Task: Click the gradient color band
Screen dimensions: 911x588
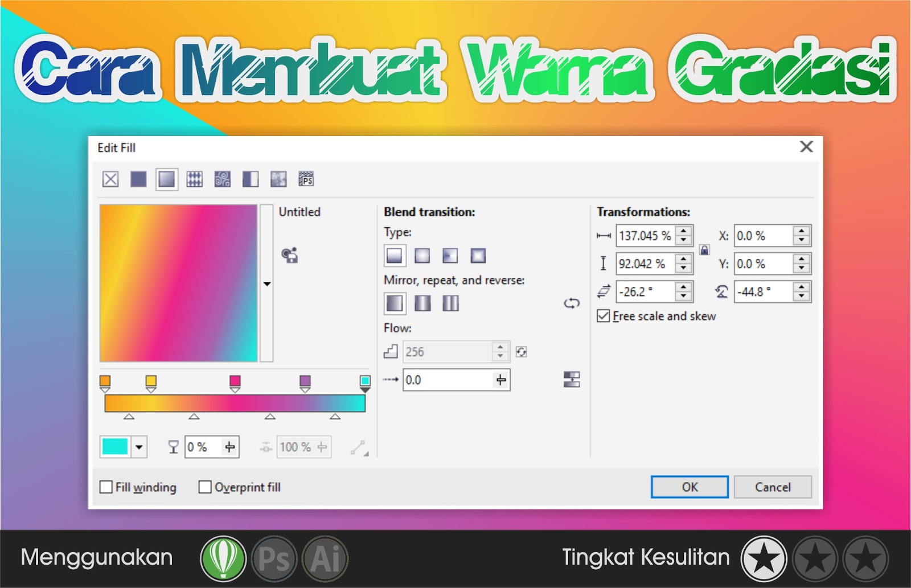Action: pyautogui.click(x=235, y=403)
